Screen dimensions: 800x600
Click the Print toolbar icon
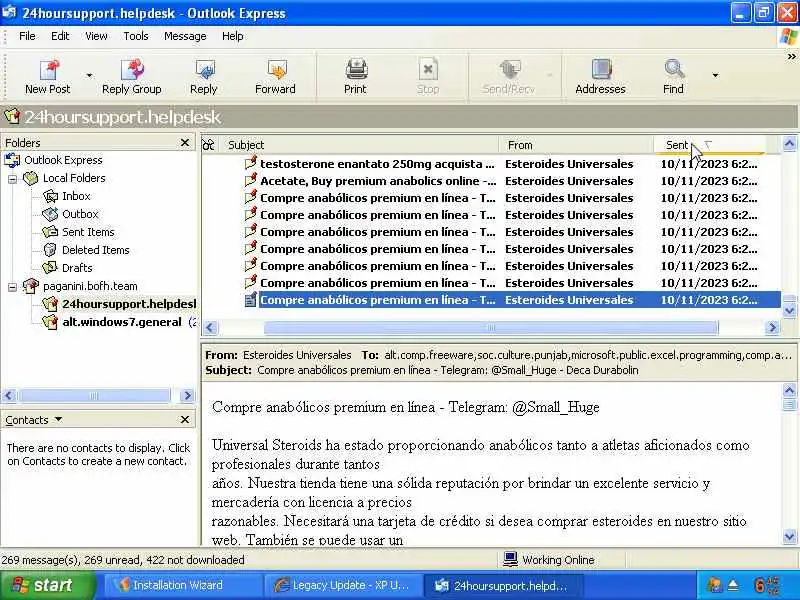point(355,70)
